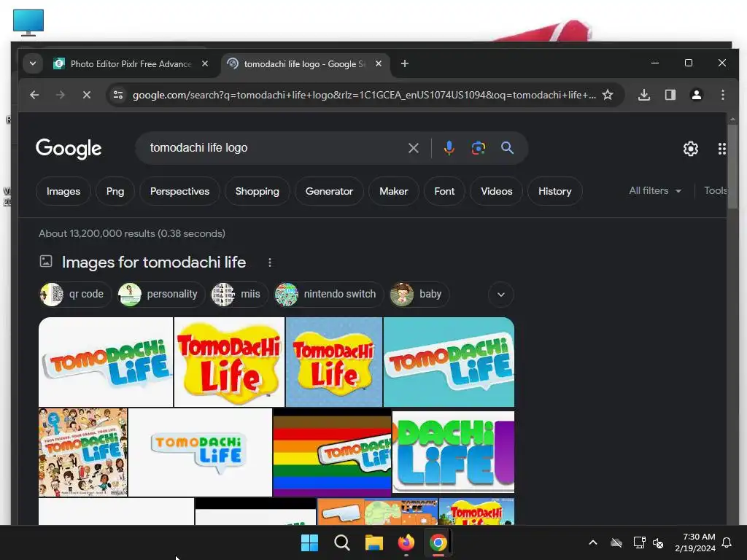This screenshot has height=560, width=747.
Task: Select the Perspectives filter chip
Action: 179,191
